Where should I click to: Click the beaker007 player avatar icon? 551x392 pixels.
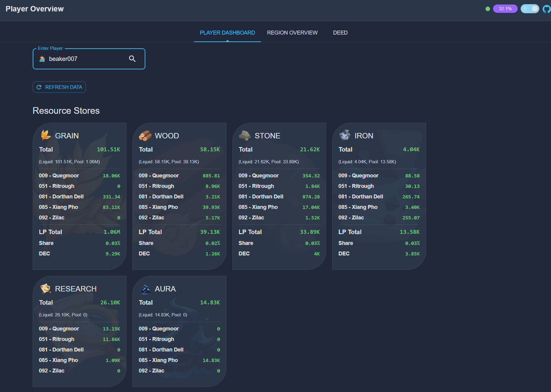pyautogui.click(x=42, y=59)
